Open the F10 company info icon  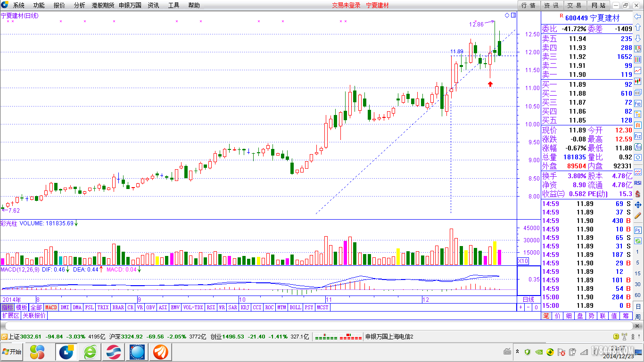pyautogui.click(x=638, y=103)
